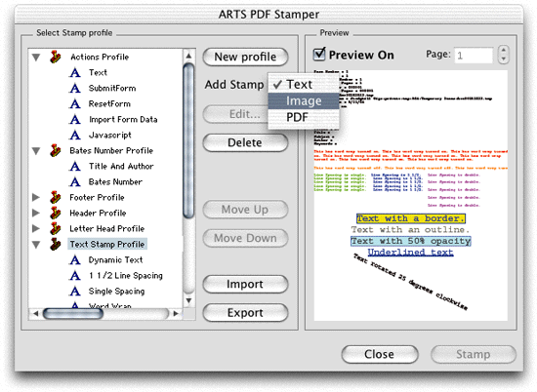Click the Text Stamp Profile stamp icon
The image size is (537, 392).
(56, 244)
